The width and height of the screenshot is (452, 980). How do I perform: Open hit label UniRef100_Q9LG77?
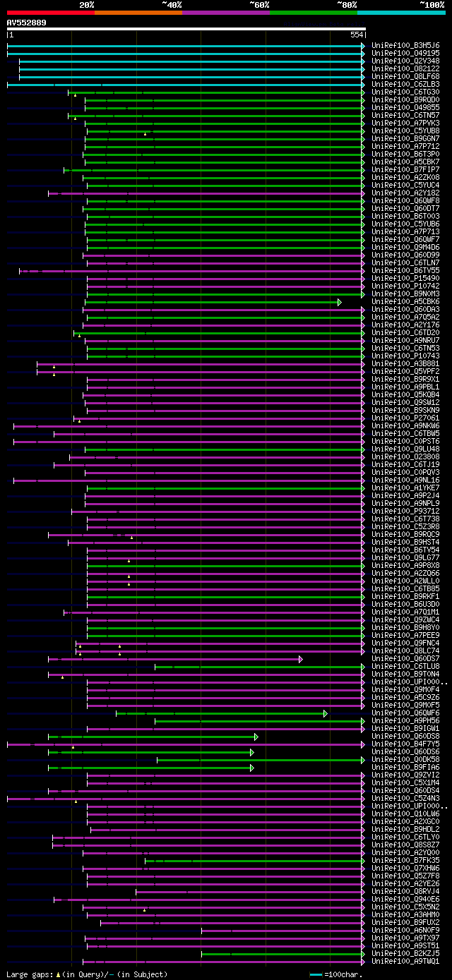[x=405, y=558]
